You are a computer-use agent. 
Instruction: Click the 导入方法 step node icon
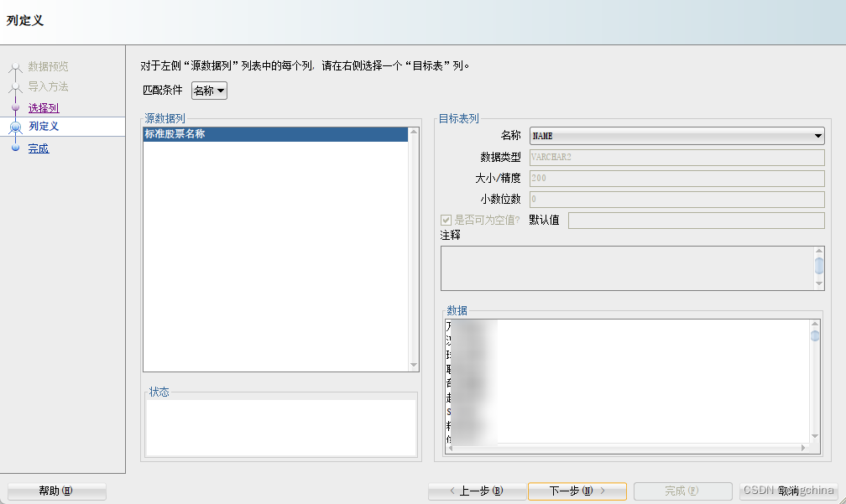[15, 86]
